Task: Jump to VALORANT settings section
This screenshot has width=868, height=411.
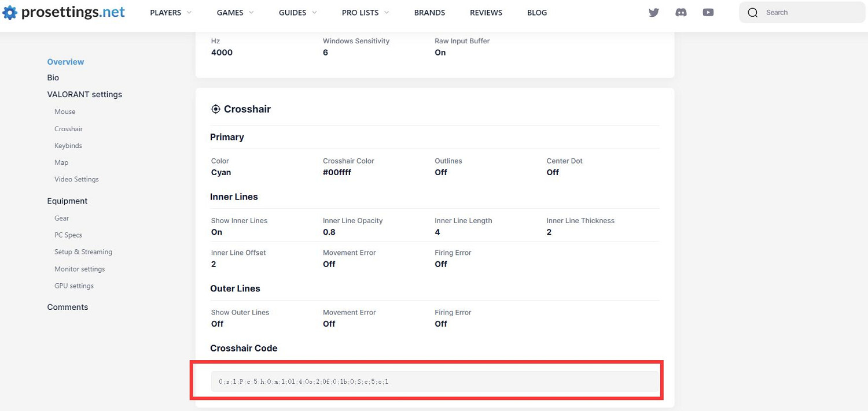Action: (x=84, y=94)
